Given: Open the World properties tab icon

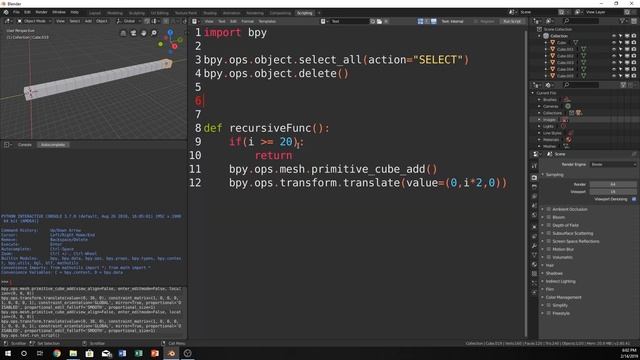Looking at the screenshot, I should click(x=534, y=216).
